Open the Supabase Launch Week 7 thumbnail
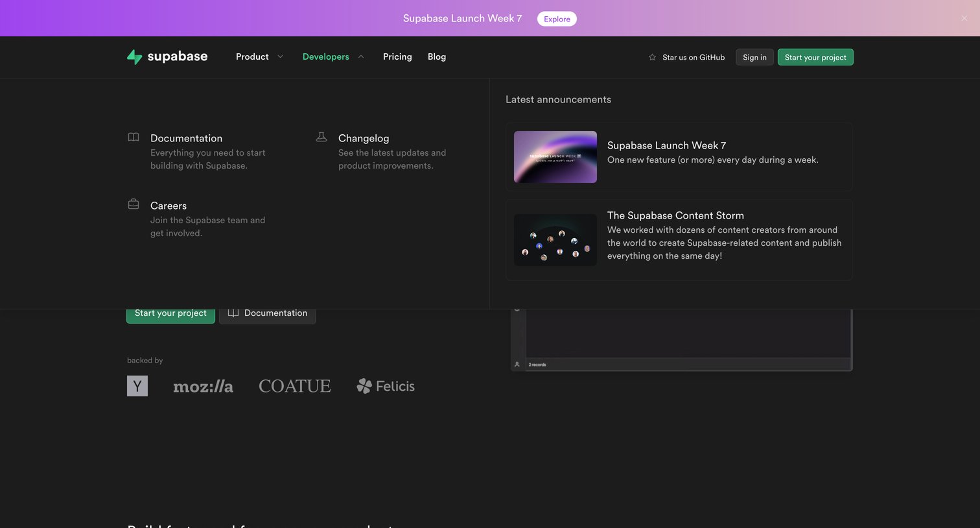The width and height of the screenshot is (980, 528). [555, 157]
